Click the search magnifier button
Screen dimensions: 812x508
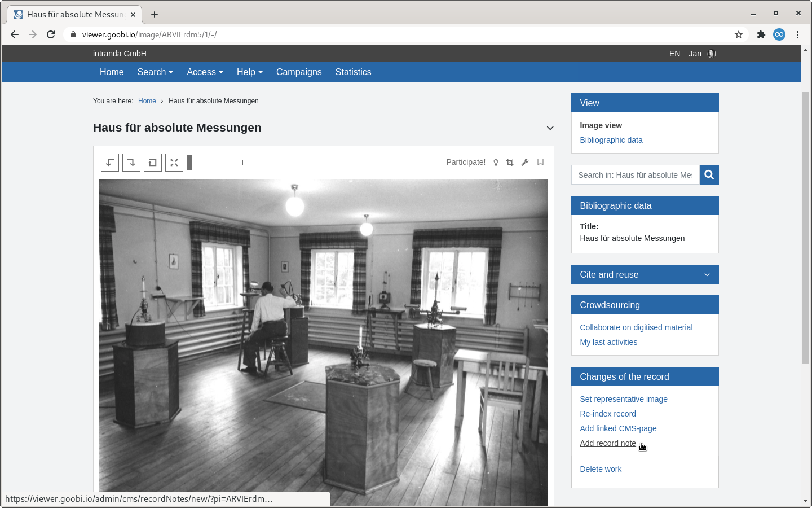pyautogui.click(x=709, y=175)
